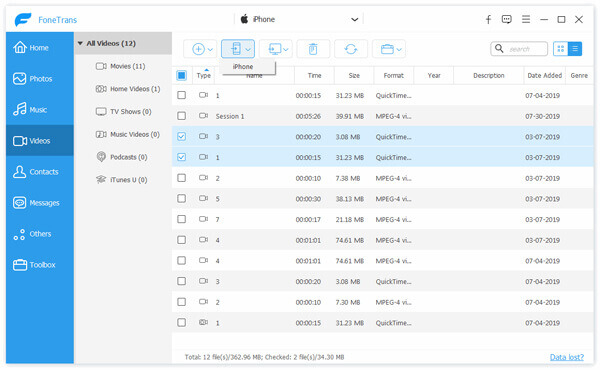Open the Photos section in sidebar

(x=40, y=79)
